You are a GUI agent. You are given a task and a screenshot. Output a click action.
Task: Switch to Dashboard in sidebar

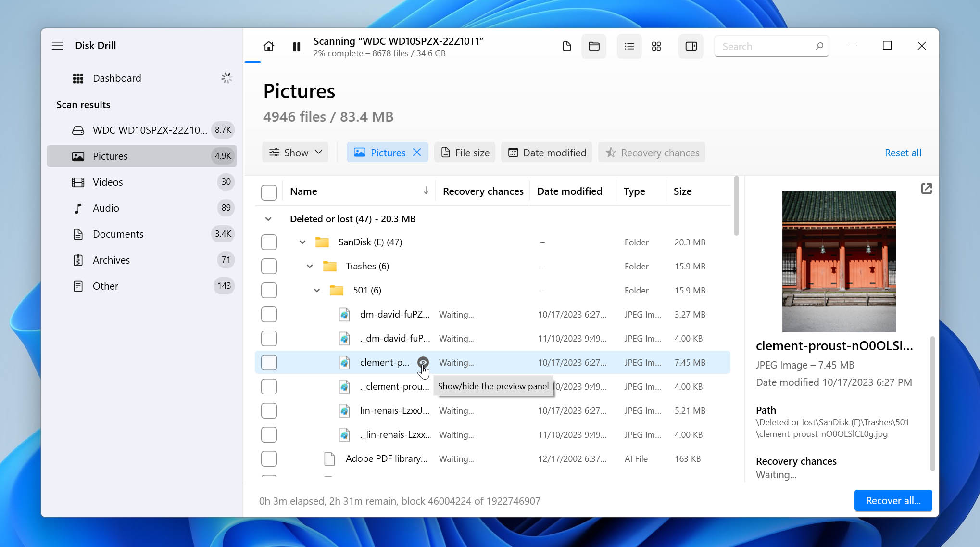pyautogui.click(x=116, y=78)
